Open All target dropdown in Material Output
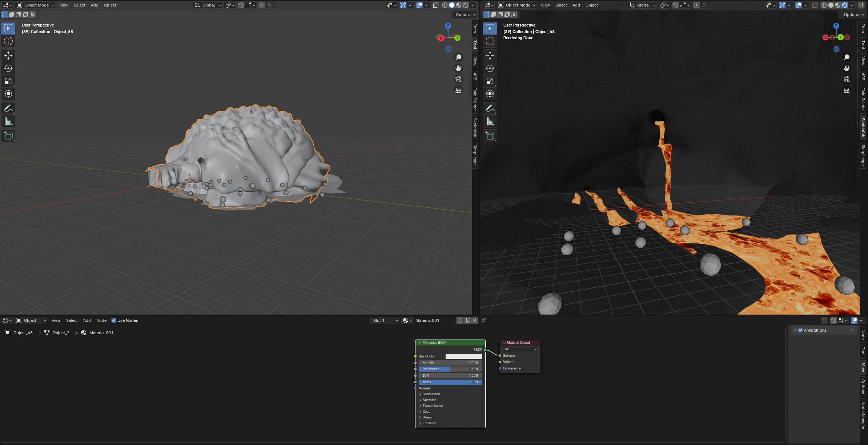The height and width of the screenshot is (445, 868). (x=521, y=349)
